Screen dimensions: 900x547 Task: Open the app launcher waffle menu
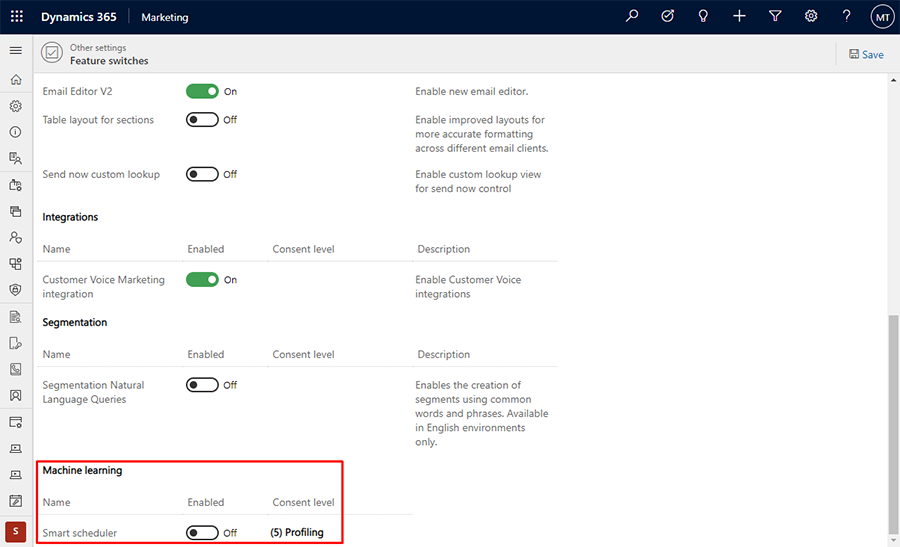[17, 17]
